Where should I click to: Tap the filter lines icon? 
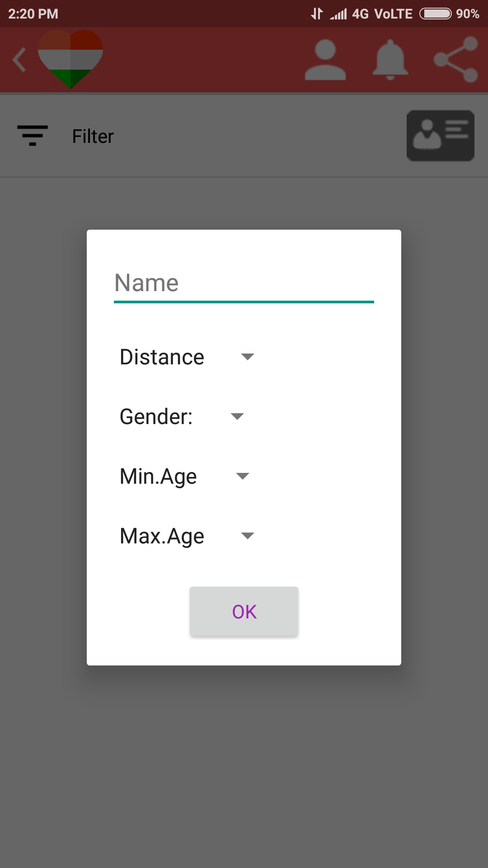[33, 136]
